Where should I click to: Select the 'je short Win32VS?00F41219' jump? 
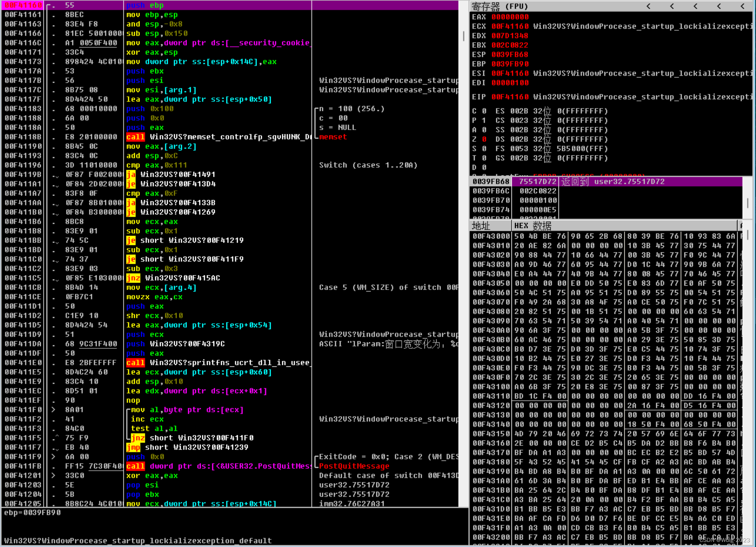tap(185, 241)
